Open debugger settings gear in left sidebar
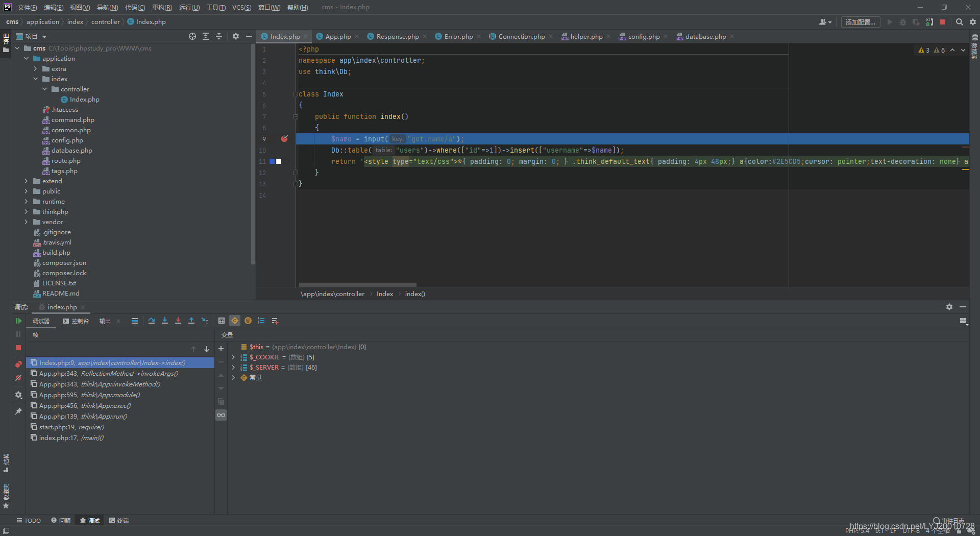The height and width of the screenshot is (536, 980). (x=18, y=395)
